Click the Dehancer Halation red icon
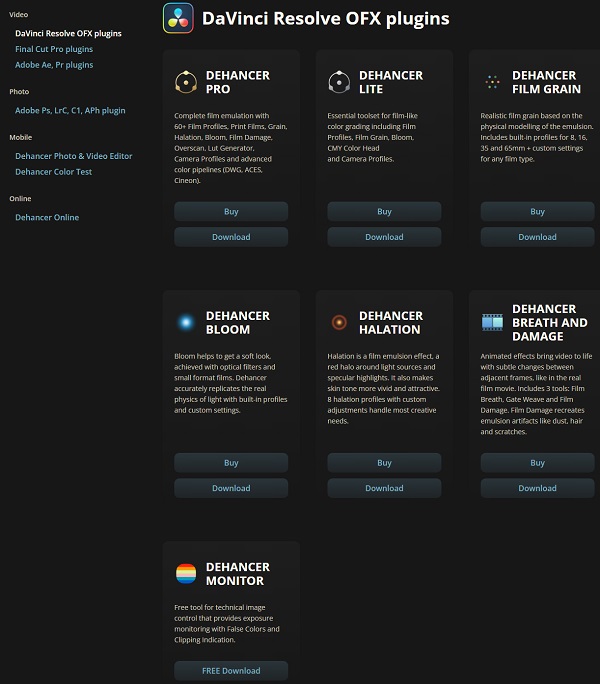Image resolution: width=600 pixels, height=684 pixels. point(338,322)
